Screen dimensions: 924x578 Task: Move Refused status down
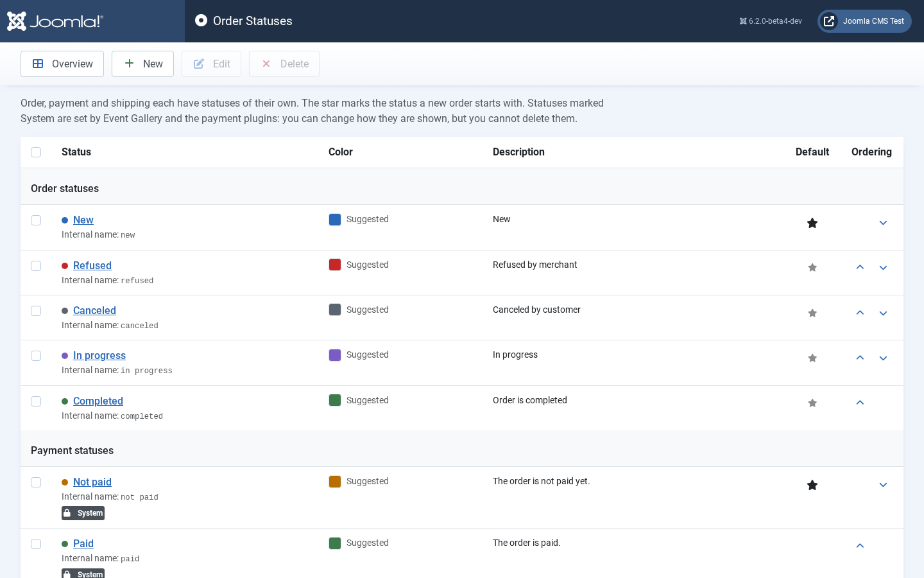(883, 268)
